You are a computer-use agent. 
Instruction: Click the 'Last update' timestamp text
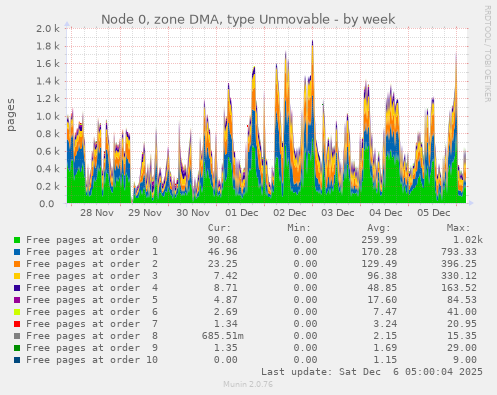coord(372,372)
